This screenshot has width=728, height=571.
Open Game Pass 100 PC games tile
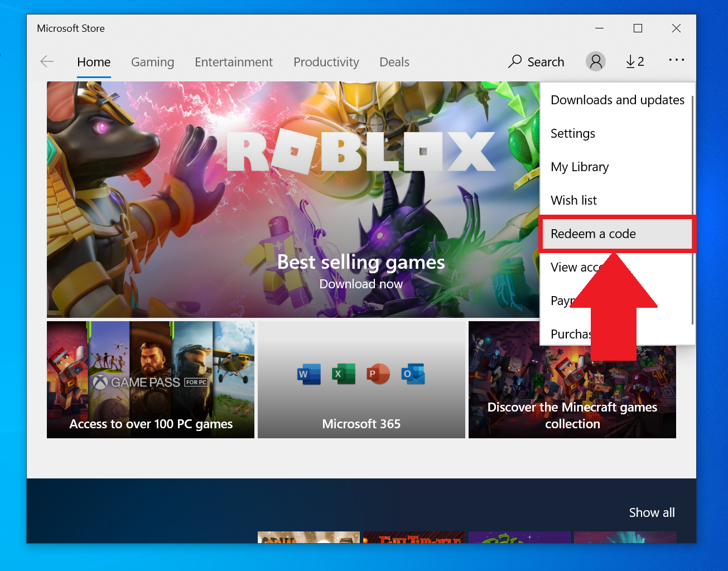pos(151,380)
